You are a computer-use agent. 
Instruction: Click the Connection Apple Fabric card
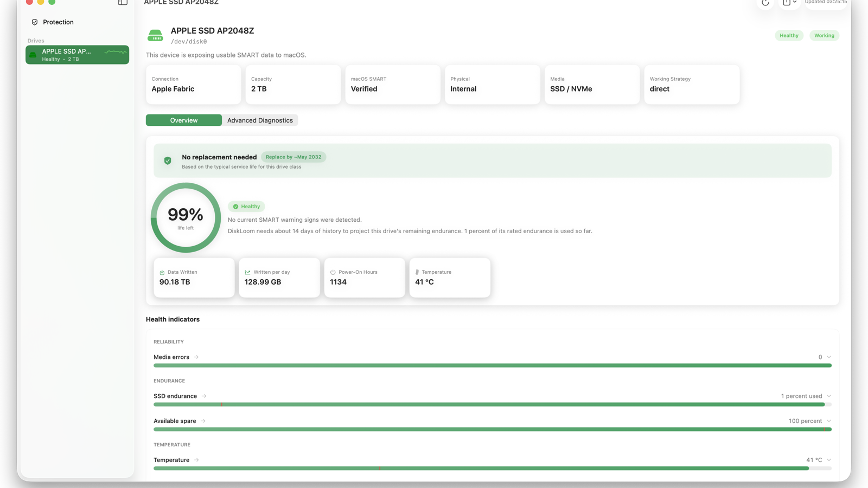[194, 85]
